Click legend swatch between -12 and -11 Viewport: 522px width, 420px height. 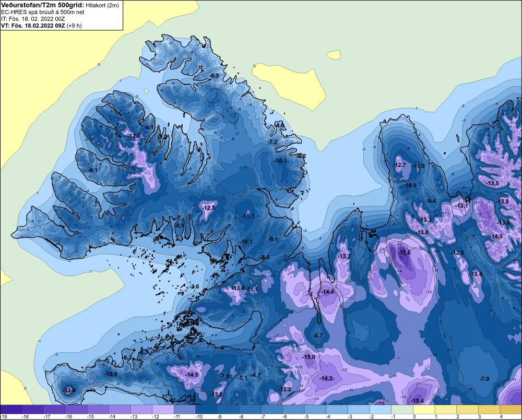[163, 410]
